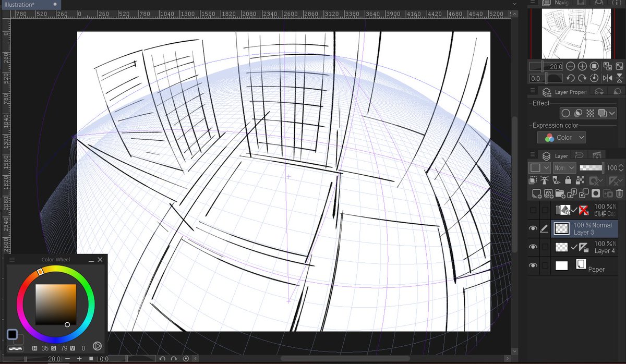Click Navigator 100% zoom square icon

tap(595, 66)
